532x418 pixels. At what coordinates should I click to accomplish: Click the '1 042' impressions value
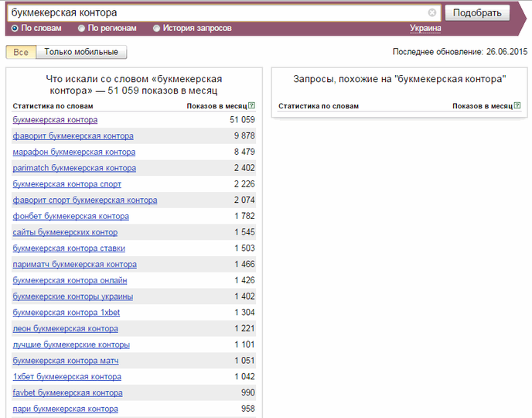coord(244,376)
